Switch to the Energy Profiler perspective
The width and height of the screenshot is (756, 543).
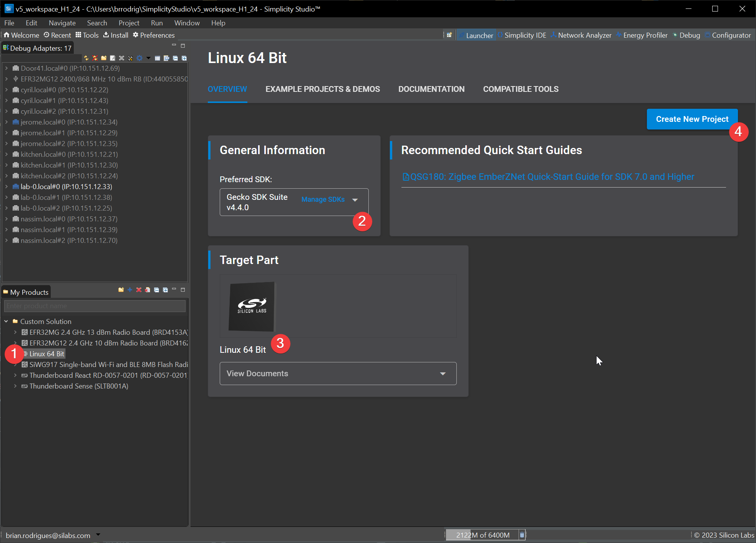(x=642, y=35)
